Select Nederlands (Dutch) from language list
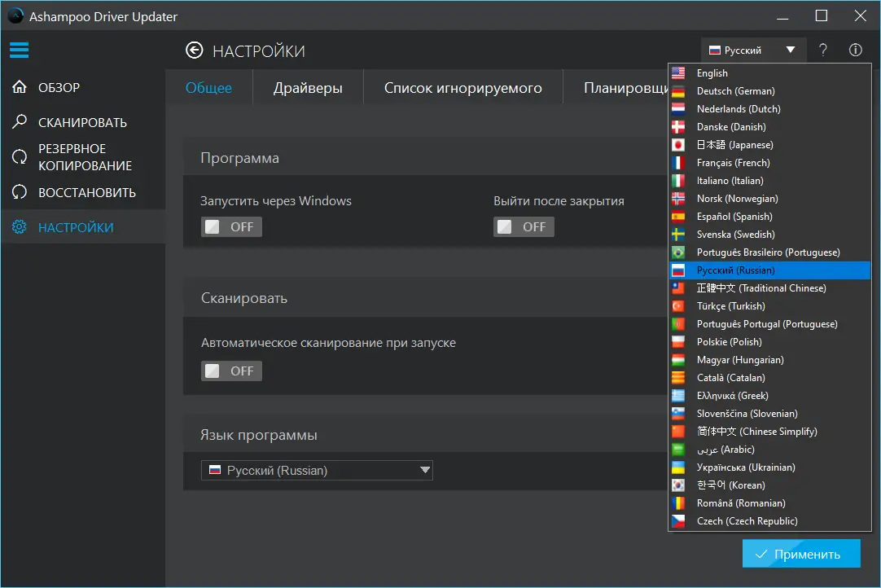 coord(769,109)
